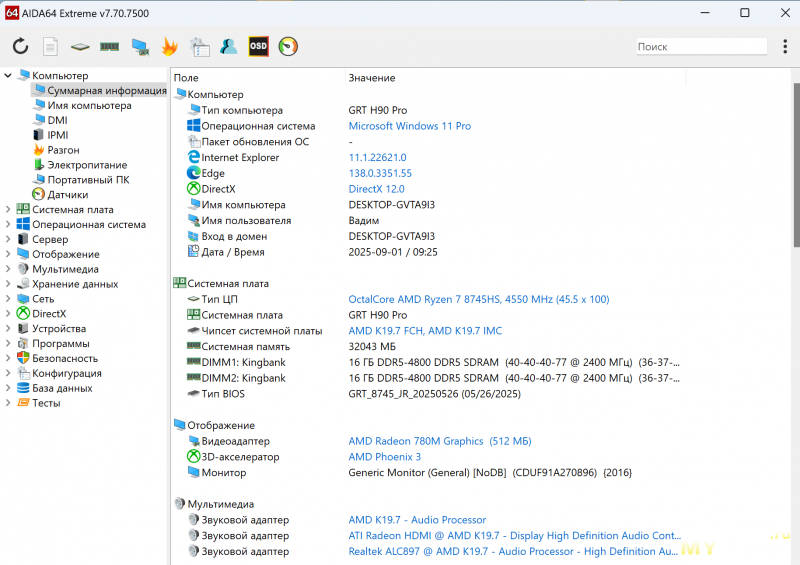
Task: Expand the Сервер tree node
Action: (8, 239)
